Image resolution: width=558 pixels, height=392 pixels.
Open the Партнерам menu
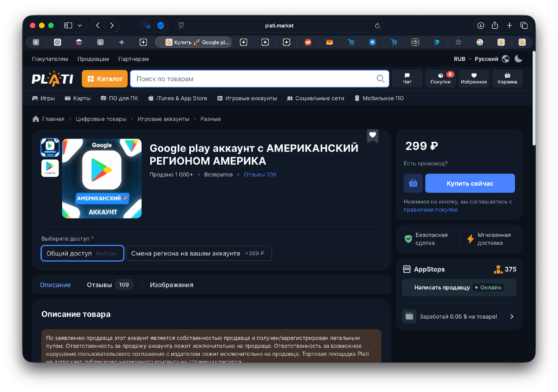[x=133, y=59]
